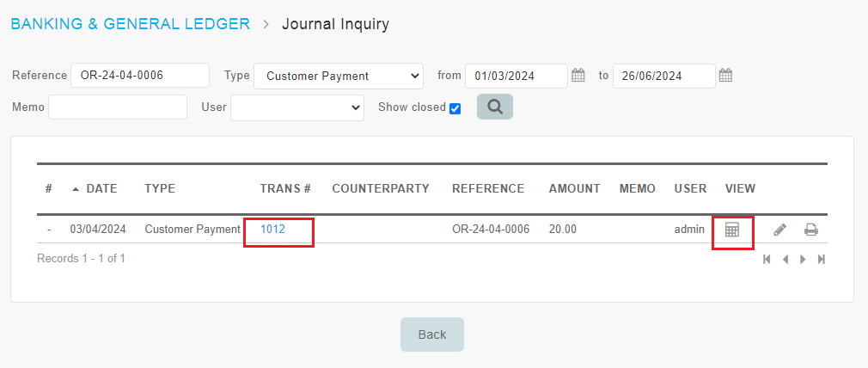This screenshot has width=868, height=368.
Task: Edit the journal entry with pencil icon
Action: pos(780,230)
